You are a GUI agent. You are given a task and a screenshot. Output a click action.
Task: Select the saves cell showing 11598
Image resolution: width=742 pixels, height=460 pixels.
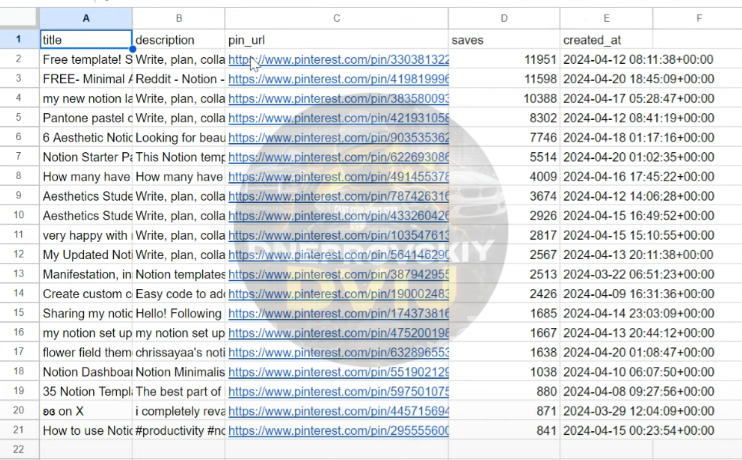(x=504, y=79)
